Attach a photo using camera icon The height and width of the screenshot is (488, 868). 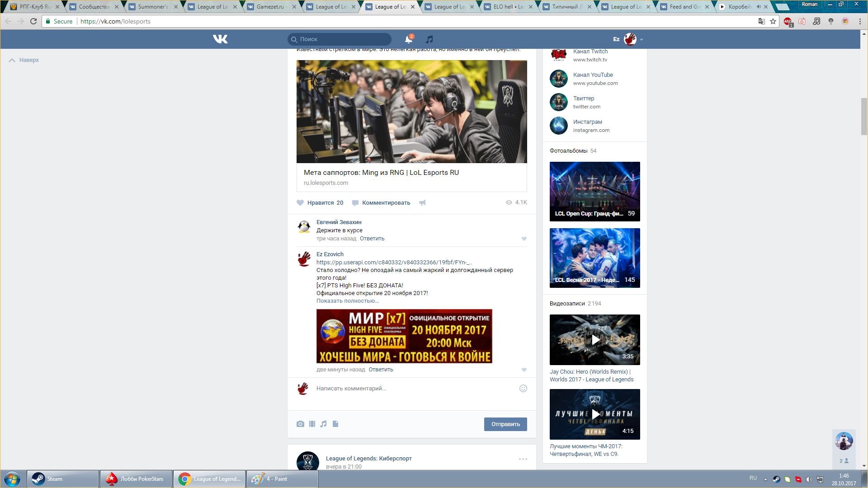(x=300, y=424)
